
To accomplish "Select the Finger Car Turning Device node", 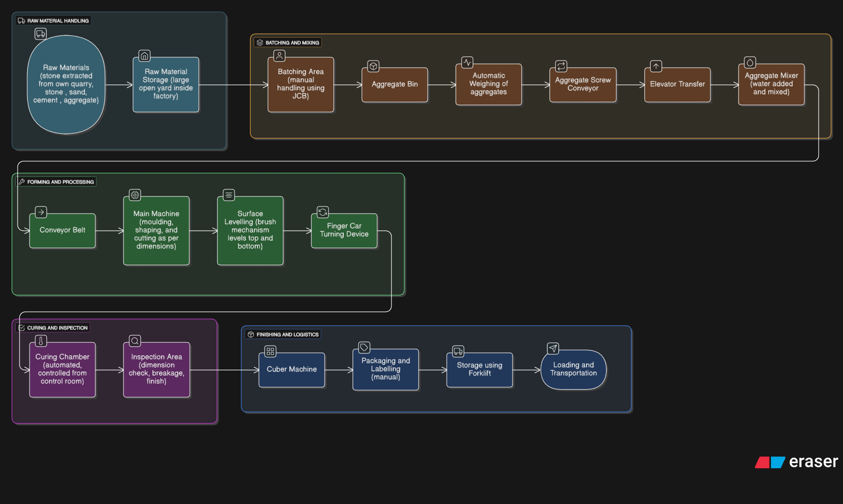I will (344, 230).
